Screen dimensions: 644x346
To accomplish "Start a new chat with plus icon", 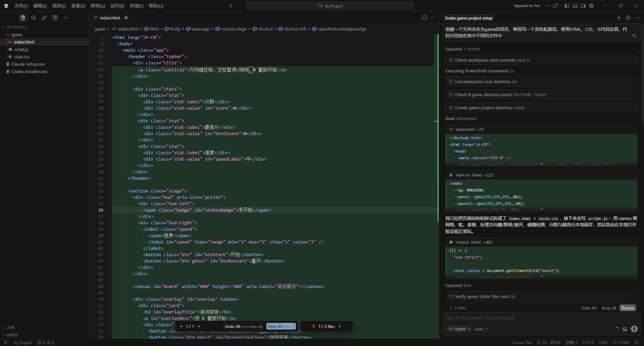I will (619, 18).
